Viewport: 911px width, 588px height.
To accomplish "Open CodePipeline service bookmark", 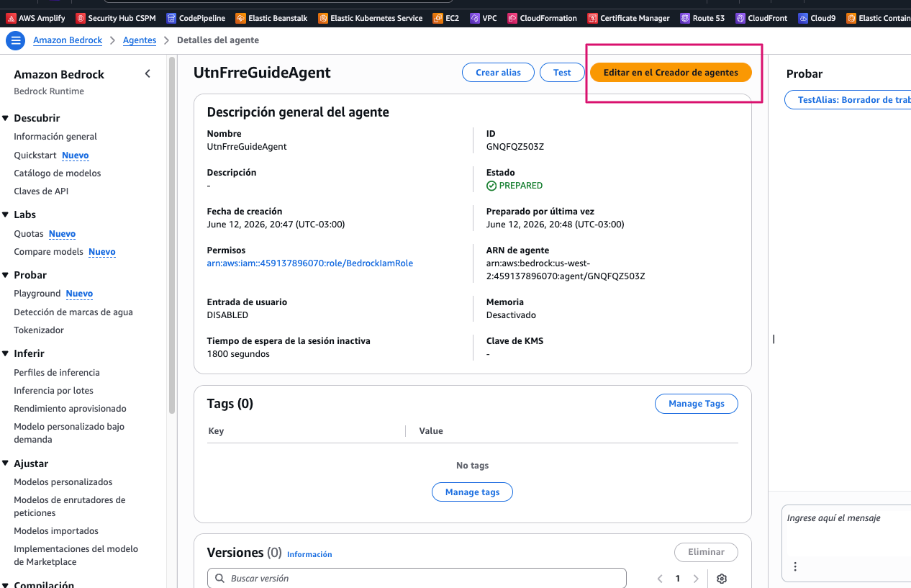I will (x=196, y=18).
